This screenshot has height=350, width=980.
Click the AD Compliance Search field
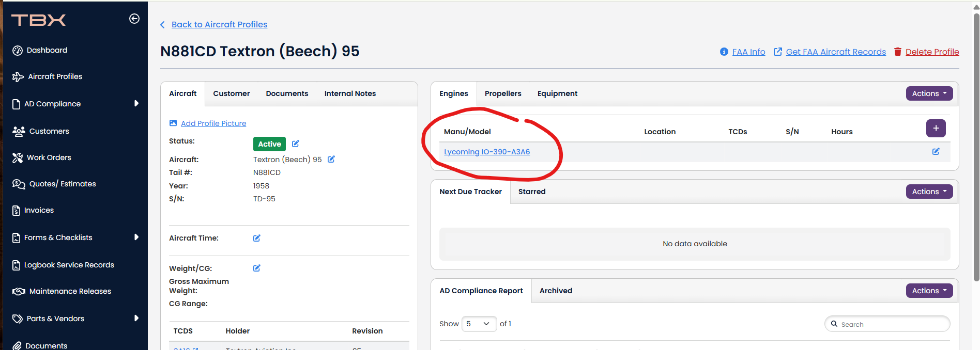click(x=887, y=324)
